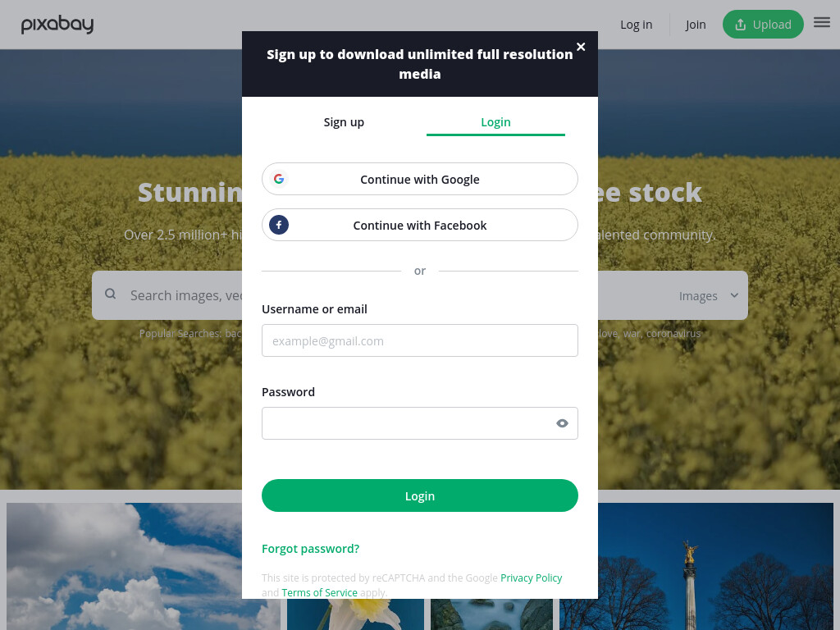Click the Pixabay logo
Screen dimensions: 840x630
(57, 24)
